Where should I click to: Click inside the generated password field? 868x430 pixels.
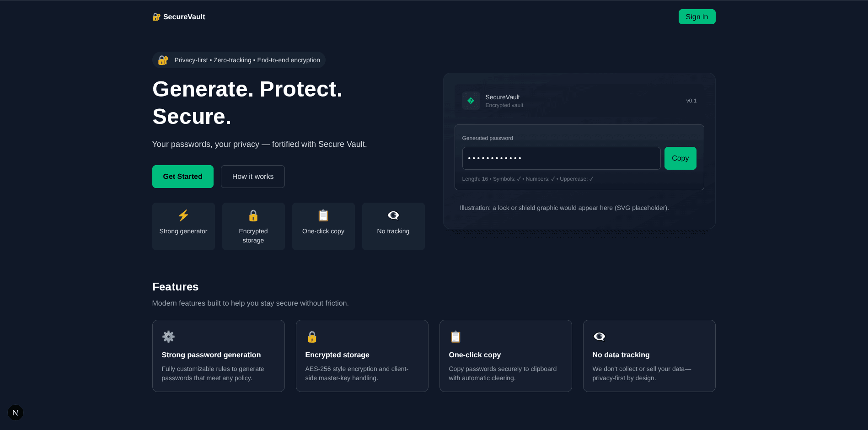(x=561, y=158)
